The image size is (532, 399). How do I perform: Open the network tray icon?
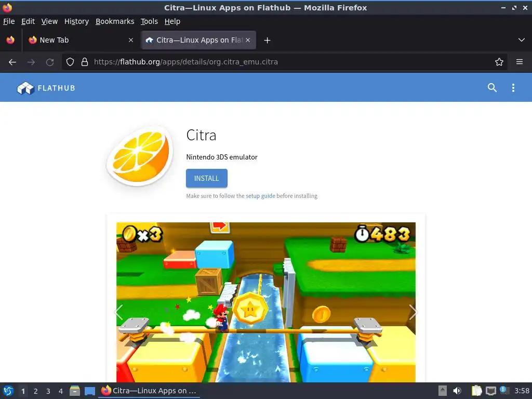pos(490,391)
